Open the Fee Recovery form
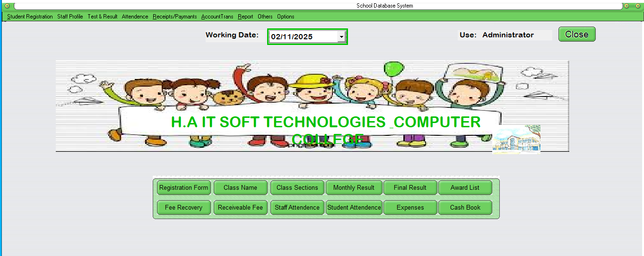Screen dimensions: 644x256 (183, 208)
